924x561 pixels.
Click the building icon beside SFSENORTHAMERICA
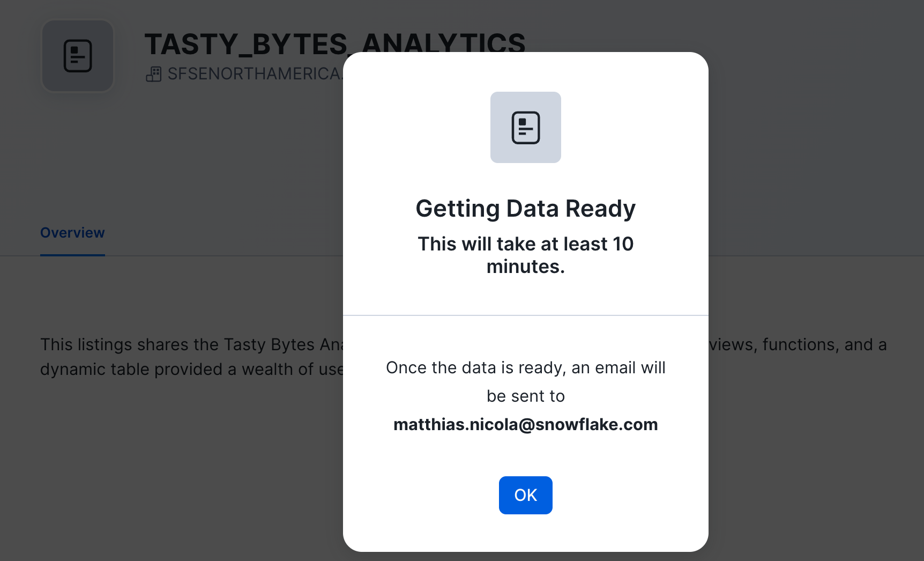[x=154, y=74]
